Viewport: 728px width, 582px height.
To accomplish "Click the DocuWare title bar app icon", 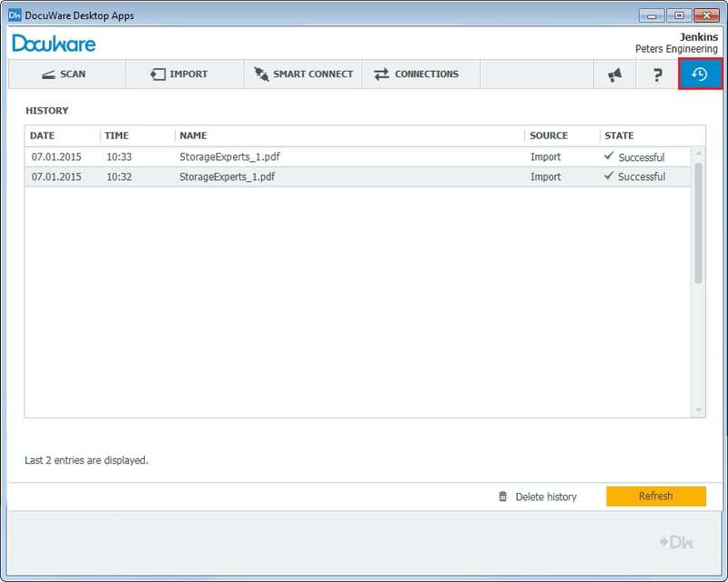I will coord(15,15).
